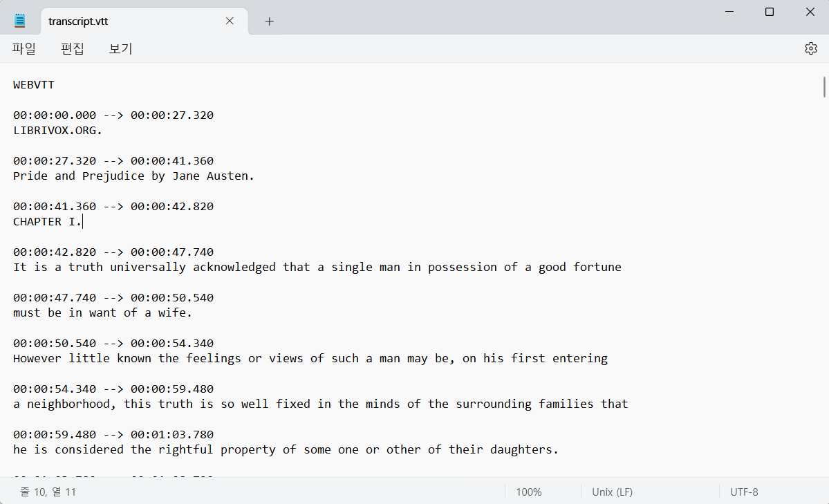Click the Notepad app icon in title bar
This screenshot has height=504, width=829.
[x=19, y=21]
